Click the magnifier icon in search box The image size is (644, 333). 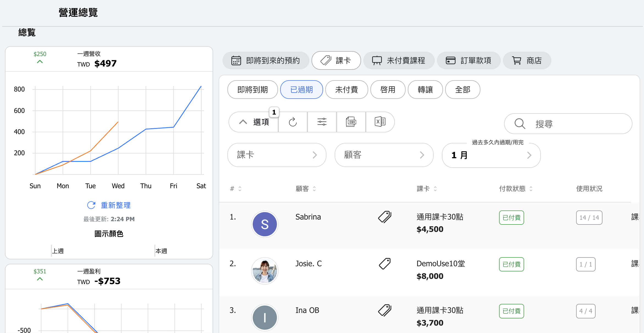click(x=520, y=124)
